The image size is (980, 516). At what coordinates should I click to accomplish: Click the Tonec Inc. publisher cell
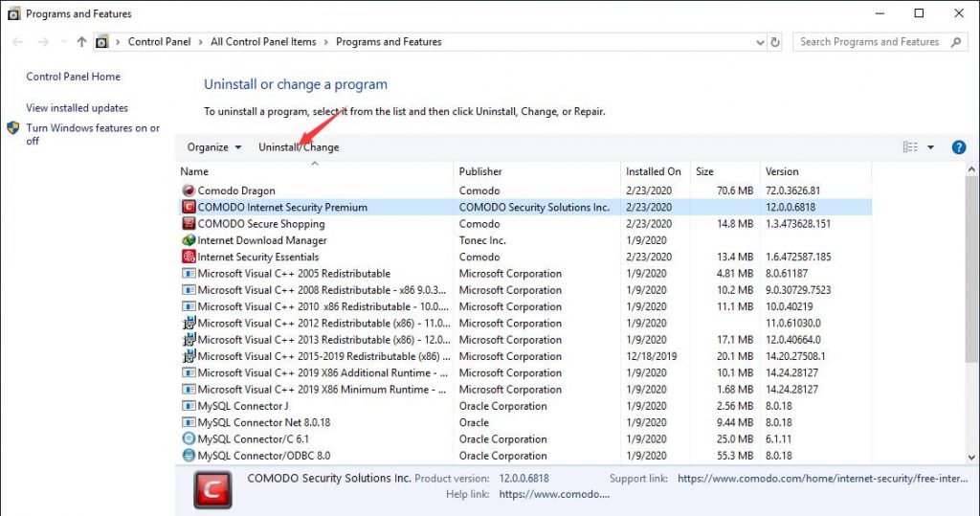[482, 240]
